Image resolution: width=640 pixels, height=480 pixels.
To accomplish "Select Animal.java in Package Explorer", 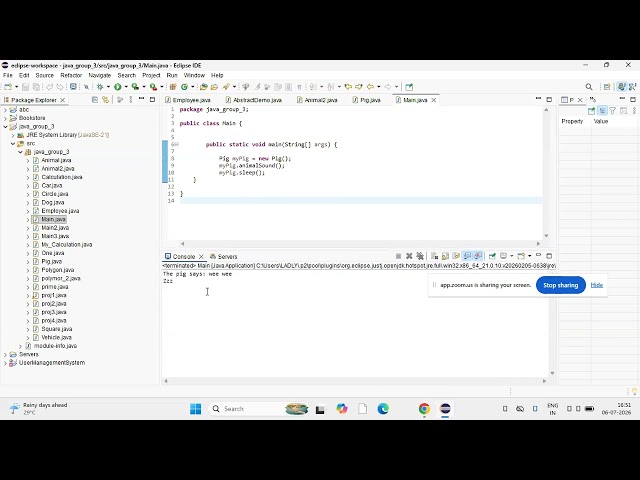I will point(56,160).
